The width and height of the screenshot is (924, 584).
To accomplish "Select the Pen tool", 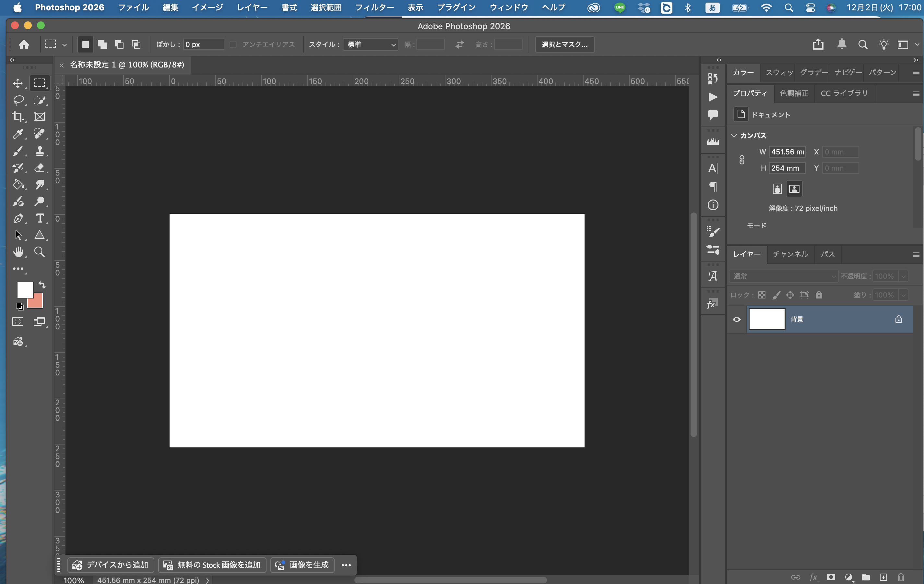I will pyautogui.click(x=18, y=218).
